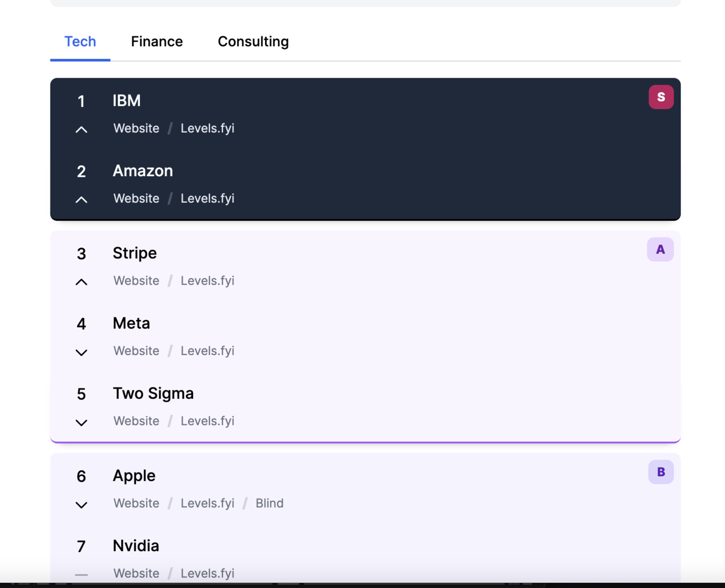Open Amazon's Levels.fyi link
This screenshot has height=588, width=725.
click(207, 198)
